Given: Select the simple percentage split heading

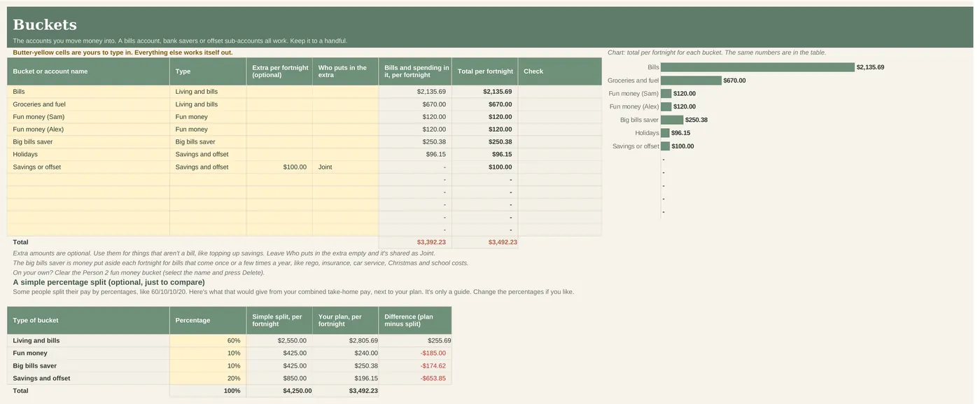Looking at the screenshot, I should pos(108,282).
